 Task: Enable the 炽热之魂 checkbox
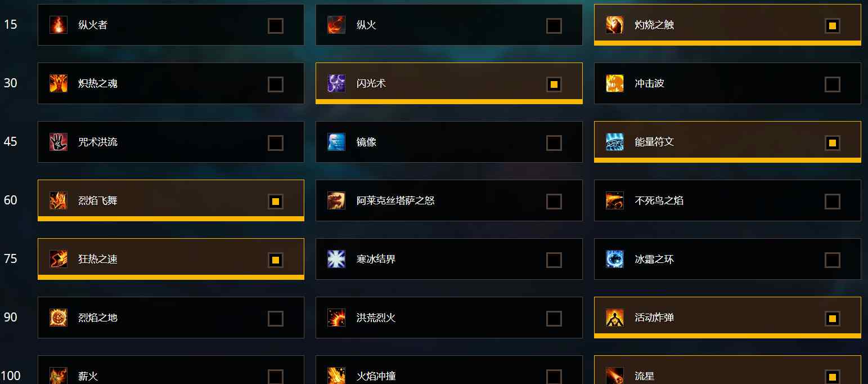[276, 84]
